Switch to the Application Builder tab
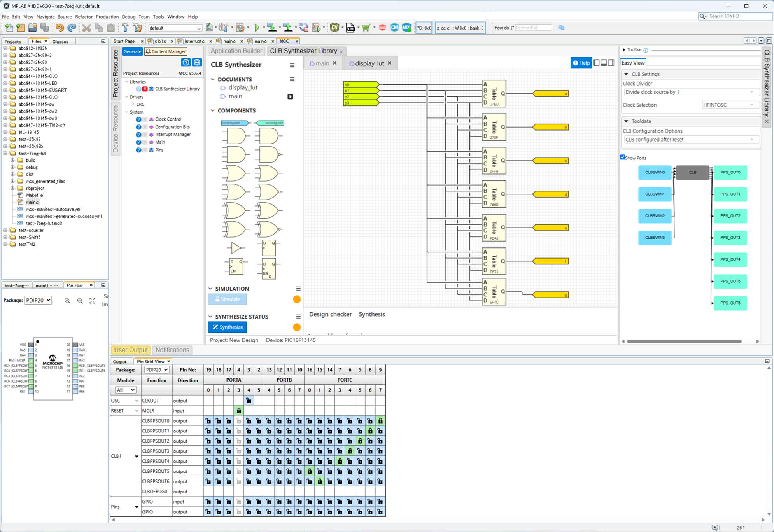Viewport: 774px width, 532px height. pos(236,51)
